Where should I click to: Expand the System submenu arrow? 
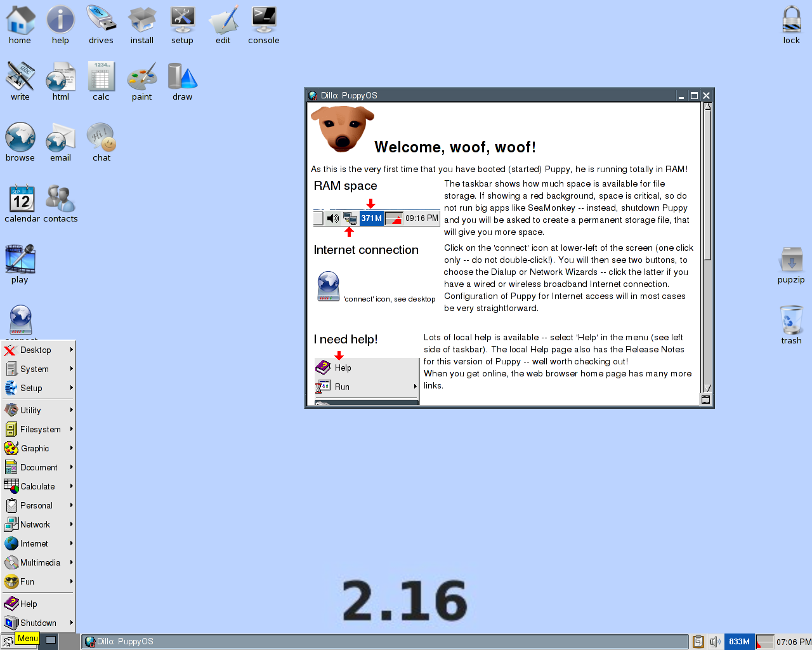pyautogui.click(x=72, y=369)
